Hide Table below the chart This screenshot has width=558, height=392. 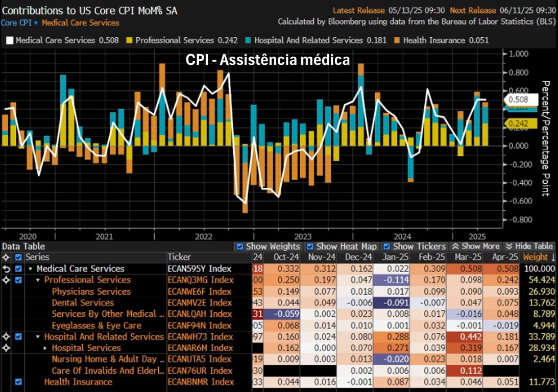click(x=529, y=246)
